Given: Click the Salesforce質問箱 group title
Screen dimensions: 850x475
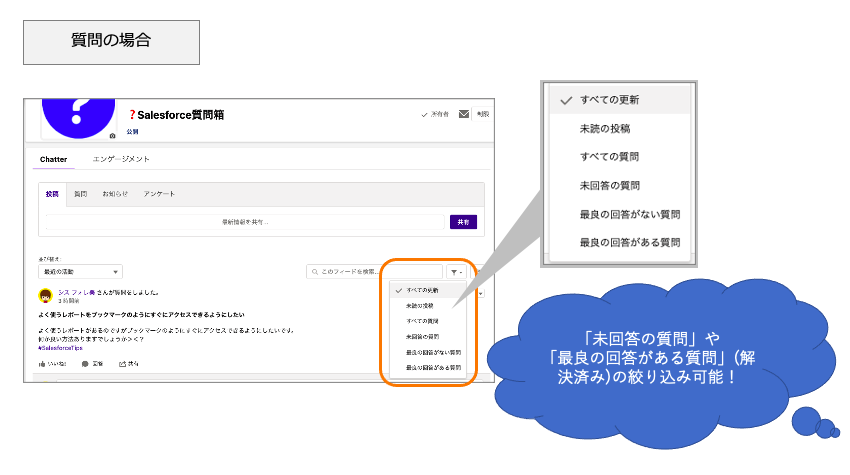Looking at the screenshot, I should [x=176, y=115].
